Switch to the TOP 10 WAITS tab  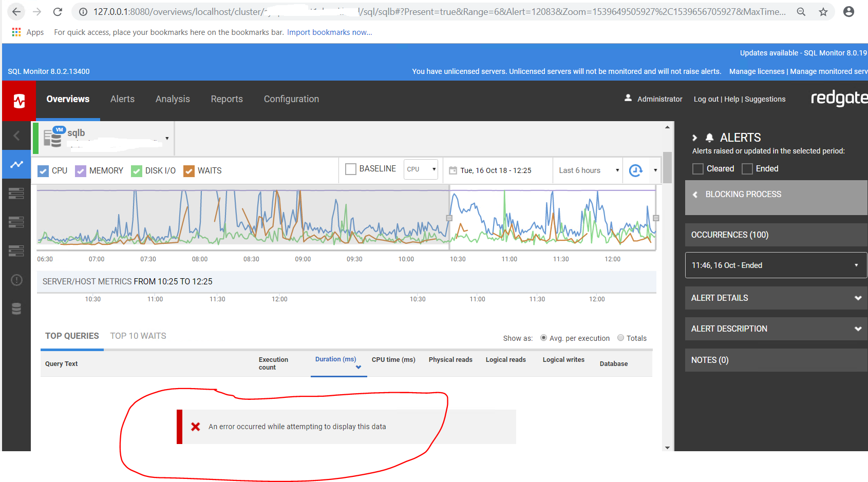click(138, 336)
